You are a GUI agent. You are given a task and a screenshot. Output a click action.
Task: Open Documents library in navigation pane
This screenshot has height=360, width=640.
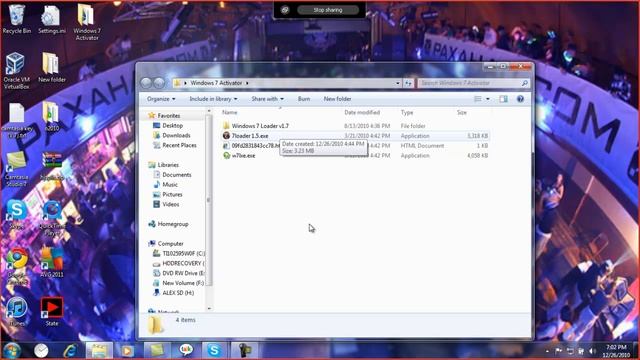[176, 175]
